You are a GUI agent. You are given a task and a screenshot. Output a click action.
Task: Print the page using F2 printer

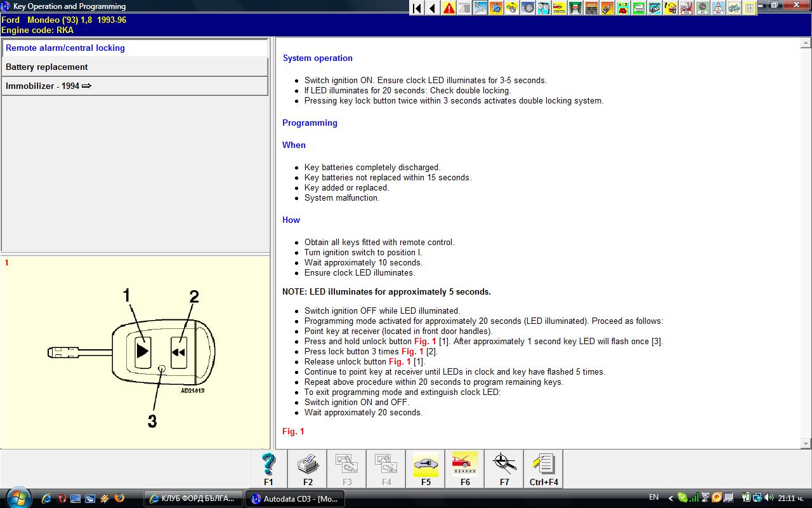point(308,469)
